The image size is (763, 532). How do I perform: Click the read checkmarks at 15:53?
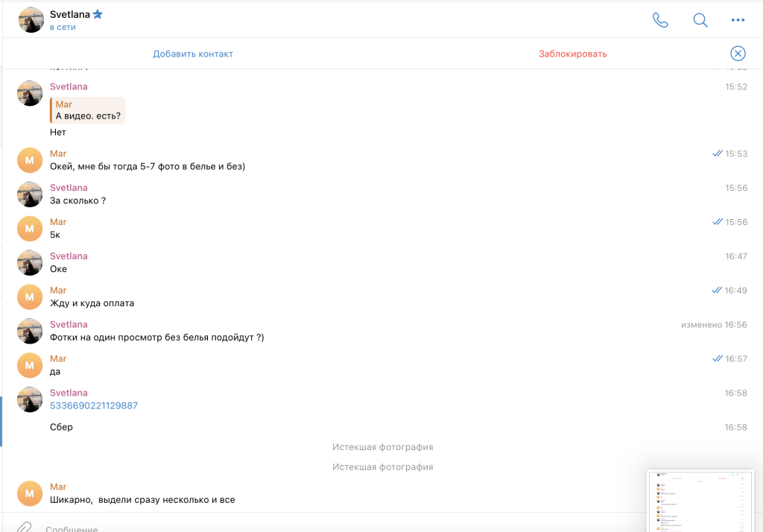point(717,153)
